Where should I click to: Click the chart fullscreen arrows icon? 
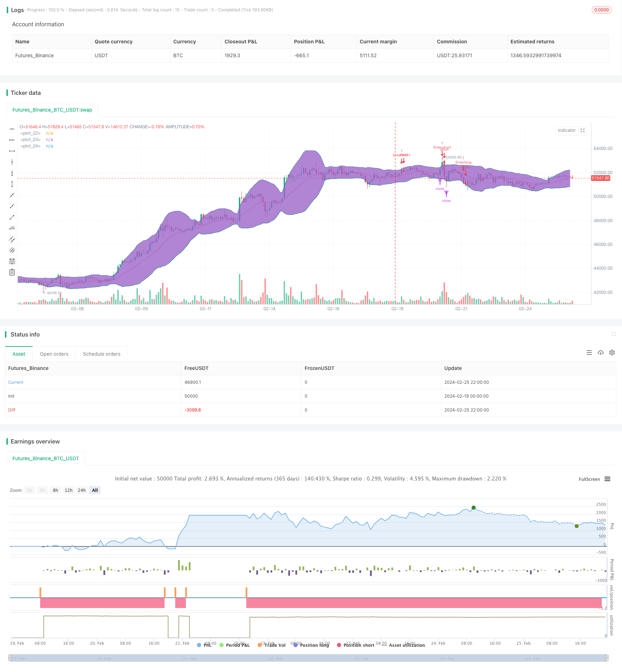click(x=583, y=131)
